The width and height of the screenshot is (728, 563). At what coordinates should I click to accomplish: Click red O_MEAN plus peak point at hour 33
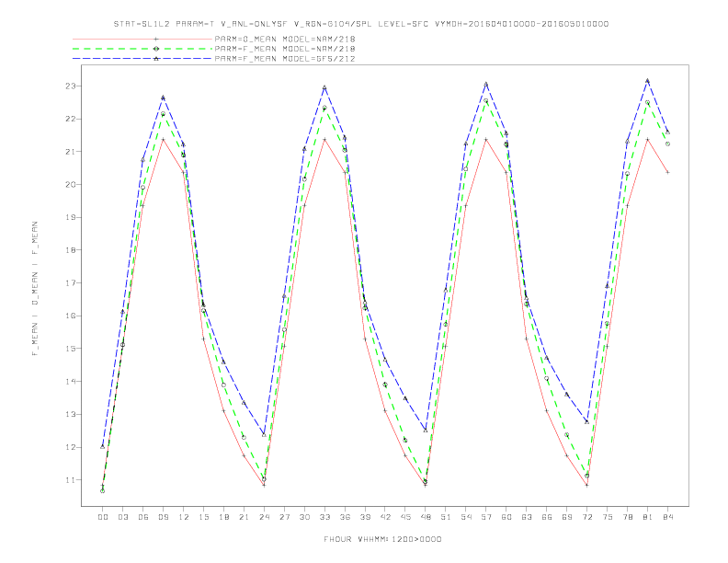click(x=324, y=139)
